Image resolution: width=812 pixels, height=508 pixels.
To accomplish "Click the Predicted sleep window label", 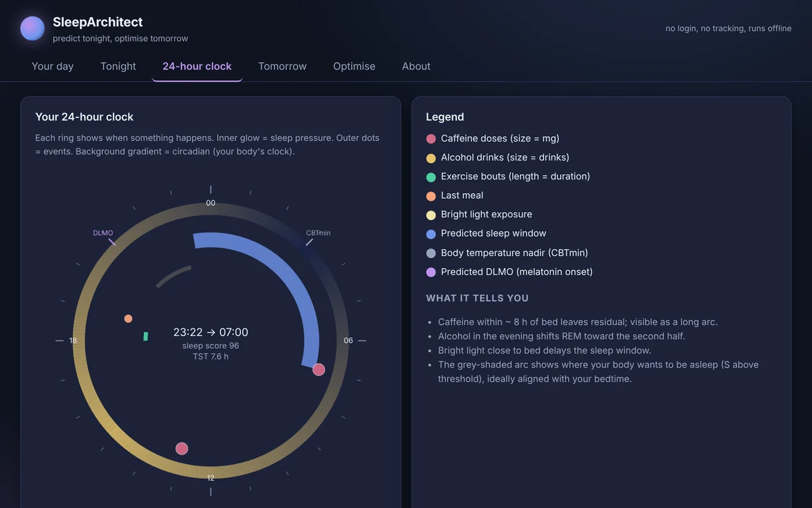I will pyautogui.click(x=493, y=233).
